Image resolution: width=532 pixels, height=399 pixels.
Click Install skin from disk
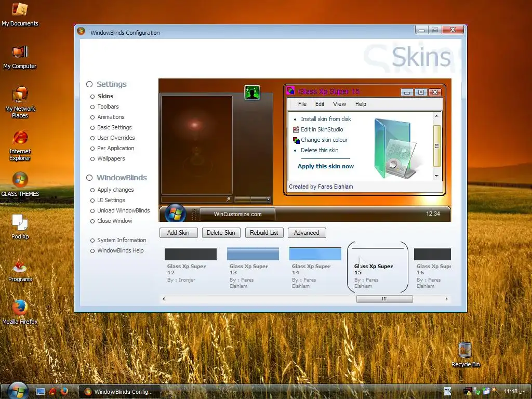326,119
